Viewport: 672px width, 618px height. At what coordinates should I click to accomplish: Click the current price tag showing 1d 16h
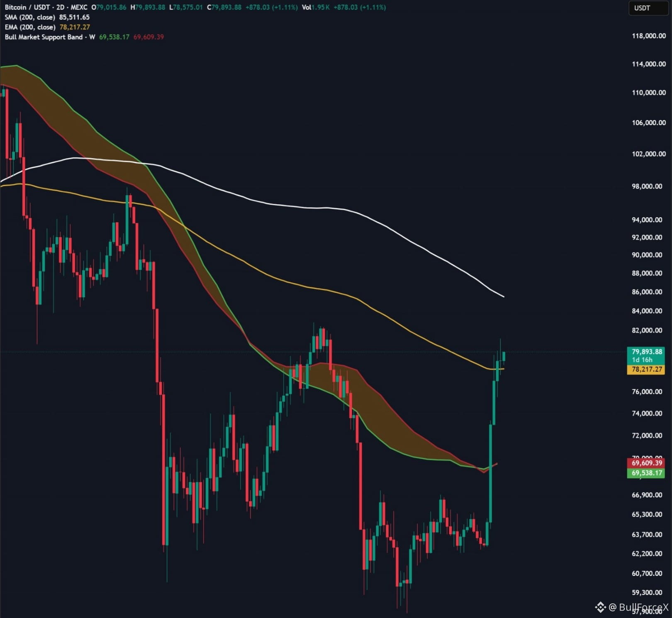[646, 356]
